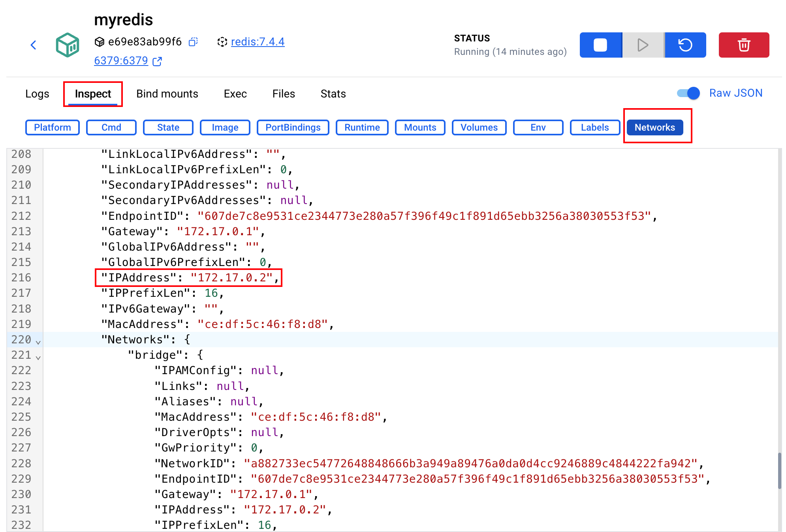Open external link icon next to 6379:6379
Screen dimensions: 786x532
click(157, 61)
